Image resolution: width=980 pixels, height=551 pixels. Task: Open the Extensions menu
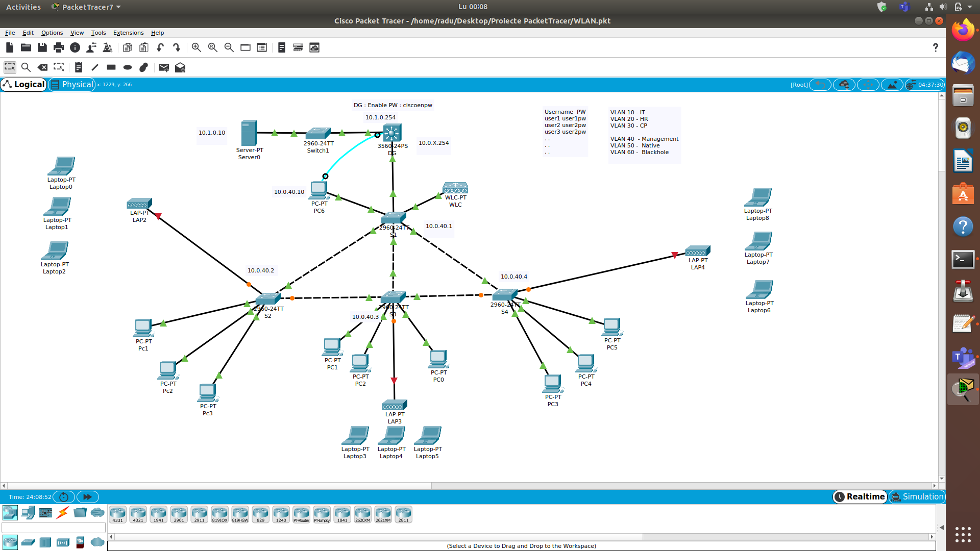pyautogui.click(x=128, y=33)
